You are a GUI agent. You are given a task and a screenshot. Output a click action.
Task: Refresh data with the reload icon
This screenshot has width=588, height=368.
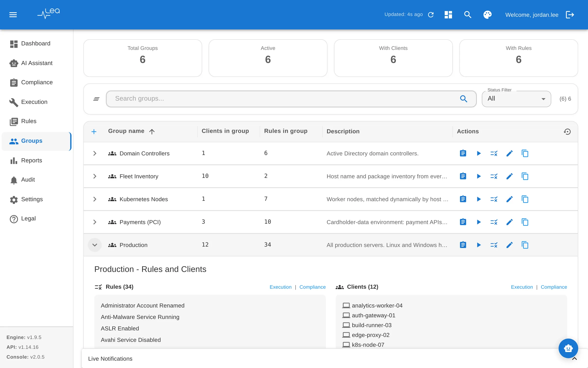pyautogui.click(x=431, y=15)
